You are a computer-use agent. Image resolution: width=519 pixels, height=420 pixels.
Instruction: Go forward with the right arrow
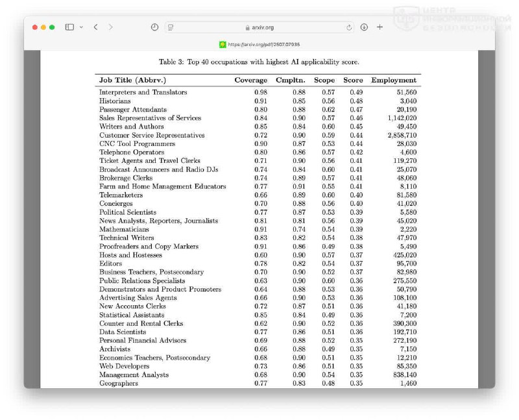point(110,27)
